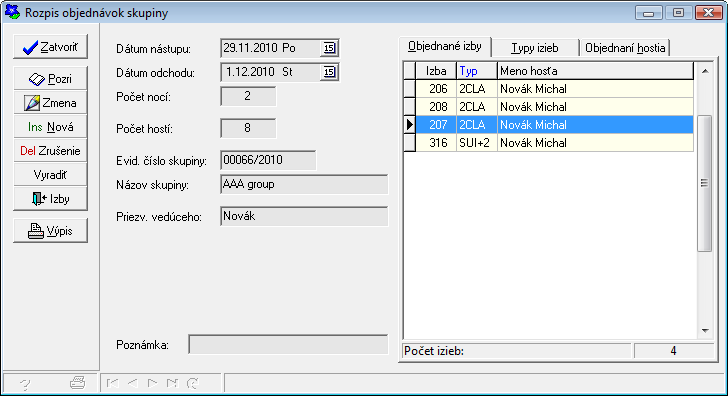
Task: Click the Poznámka input field
Action: pyautogui.click(x=288, y=345)
